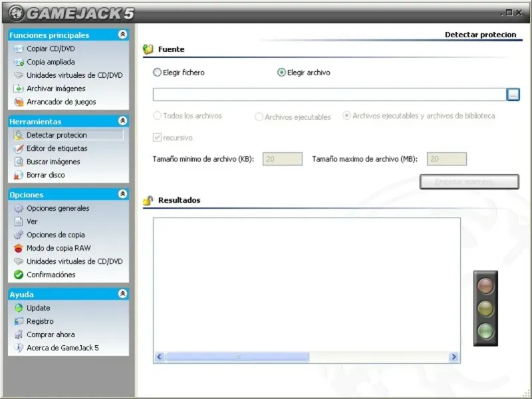532x399 pixels.
Task: Click the green traffic light indicator
Action: pyautogui.click(x=485, y=331)
